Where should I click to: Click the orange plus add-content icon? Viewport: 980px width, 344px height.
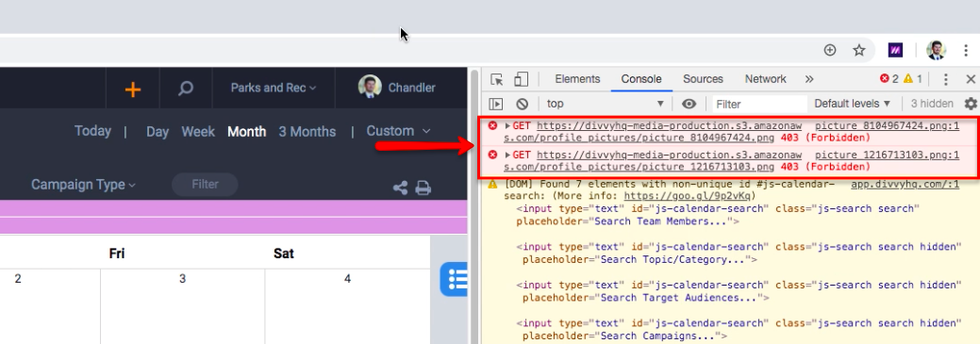pos(132,90)
